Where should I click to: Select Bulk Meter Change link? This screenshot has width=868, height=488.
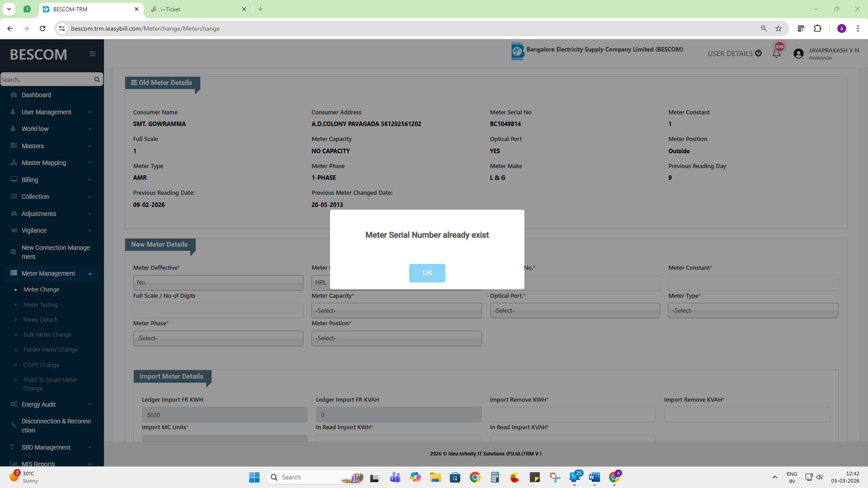47,335
